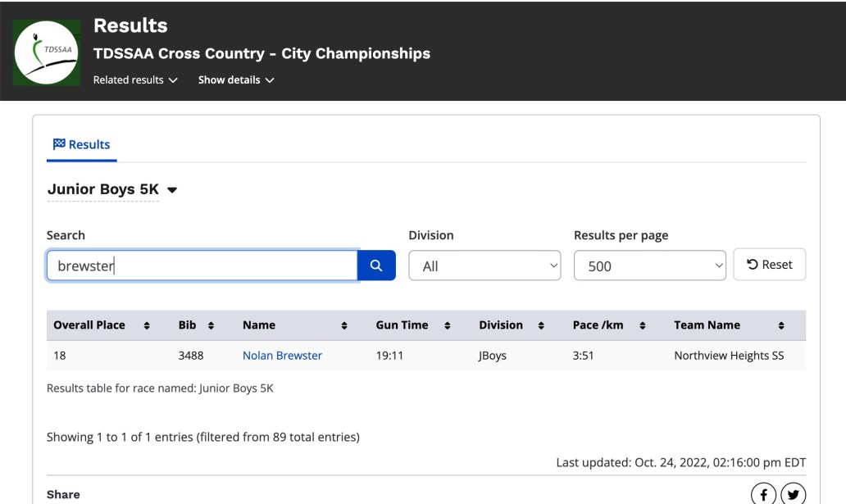Sort by Overall Place arrows
This screenshot has height=504, width=846.
147,325
